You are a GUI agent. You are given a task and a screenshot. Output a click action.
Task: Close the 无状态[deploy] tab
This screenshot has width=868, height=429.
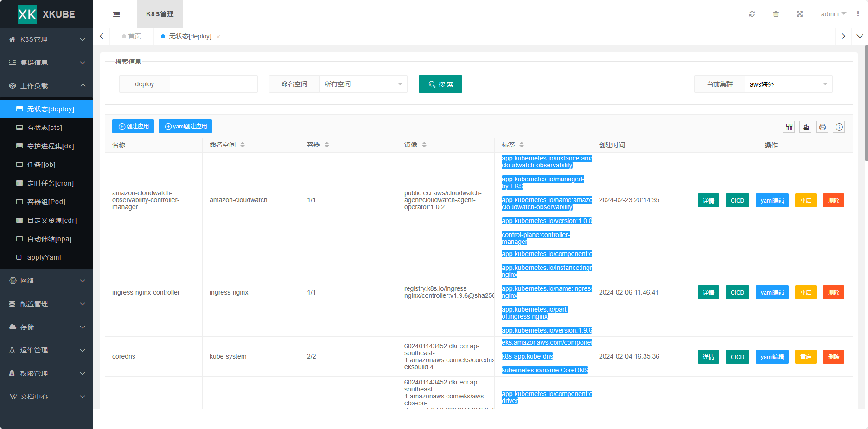(x=218, y=37)
